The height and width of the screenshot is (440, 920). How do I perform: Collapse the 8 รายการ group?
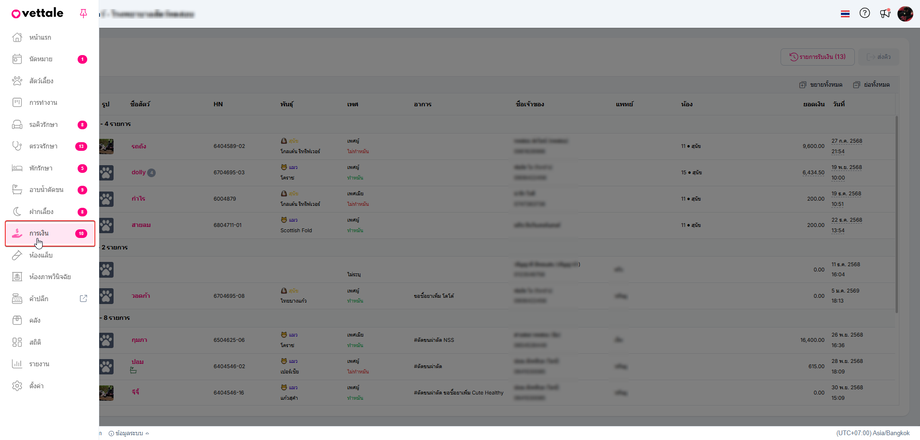pos(116,318)
